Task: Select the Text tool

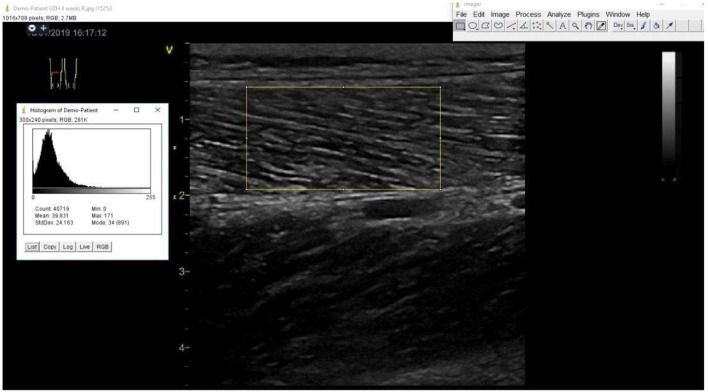Action: tap(563, 26)
